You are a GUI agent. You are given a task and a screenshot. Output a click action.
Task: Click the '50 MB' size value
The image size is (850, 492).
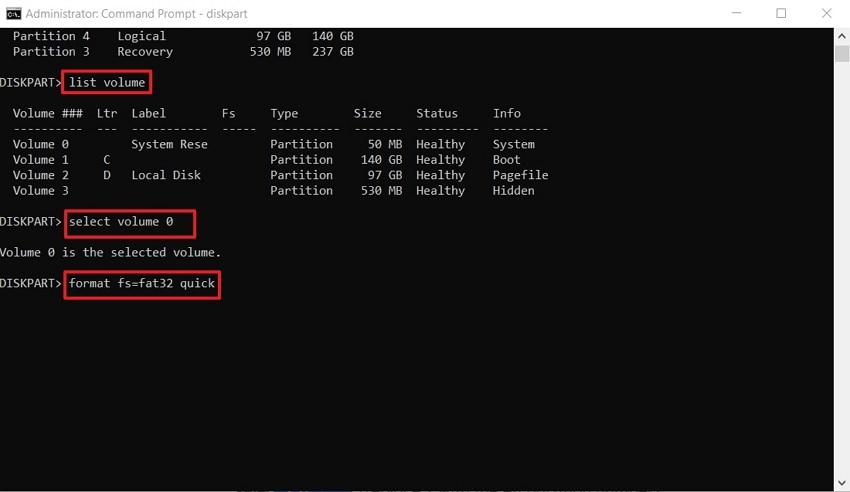coord(385,144)
